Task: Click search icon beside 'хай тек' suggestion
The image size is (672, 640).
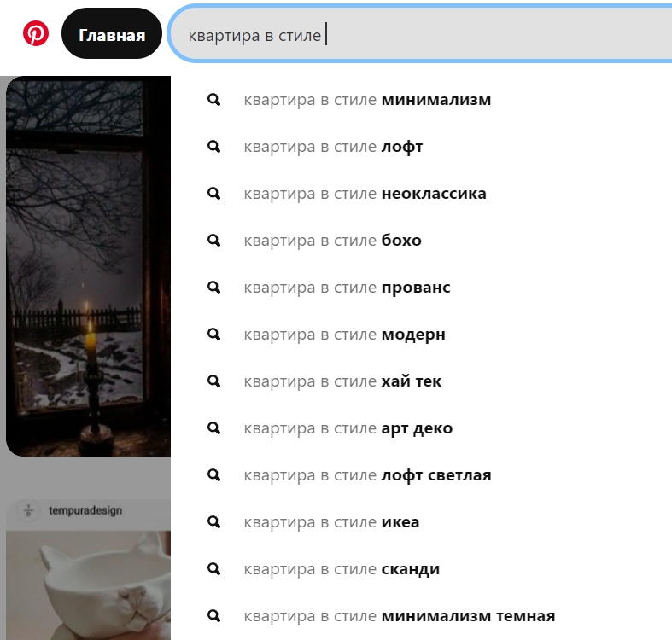Action: (213, 381)
